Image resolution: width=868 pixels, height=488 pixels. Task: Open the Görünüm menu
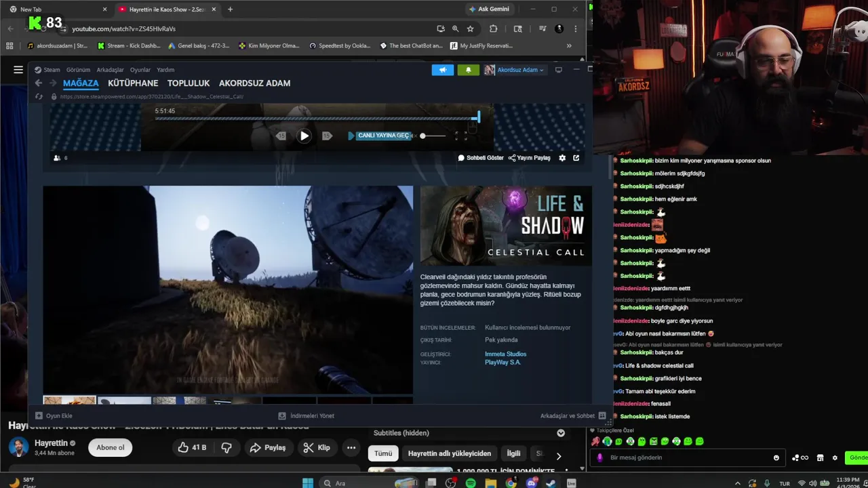(78, 70)
